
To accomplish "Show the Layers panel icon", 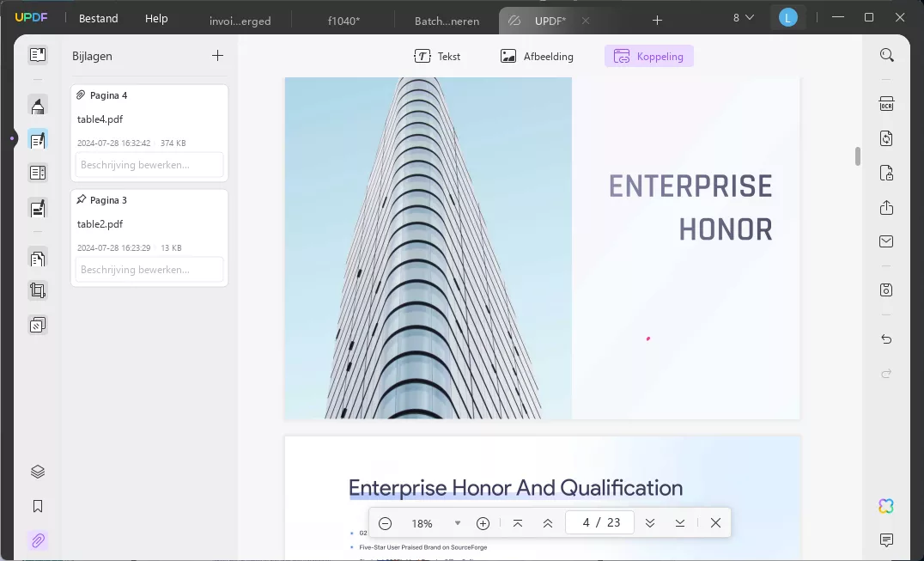I will pyautogui.click(x=38, y=472).
